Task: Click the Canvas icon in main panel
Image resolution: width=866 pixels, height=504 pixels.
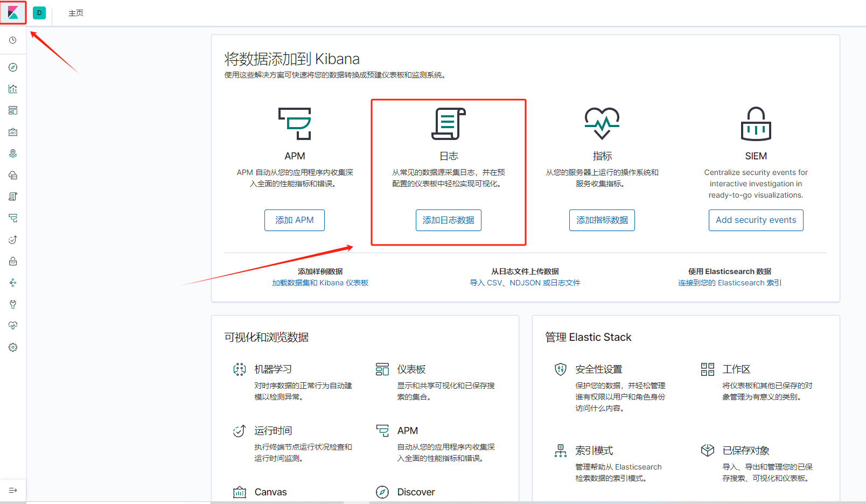Action: pos(240,492)
